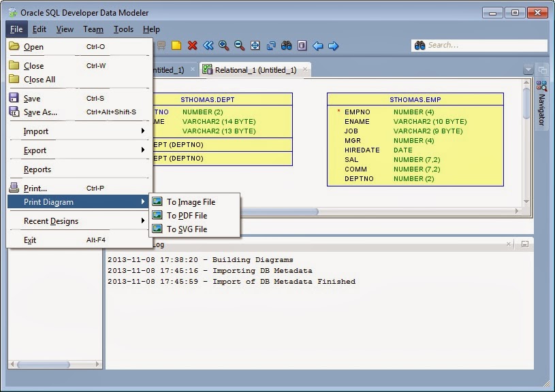This screenshot has height=392, width=555.
Task: Choose Open from the File menu
Action: point(80,46)
